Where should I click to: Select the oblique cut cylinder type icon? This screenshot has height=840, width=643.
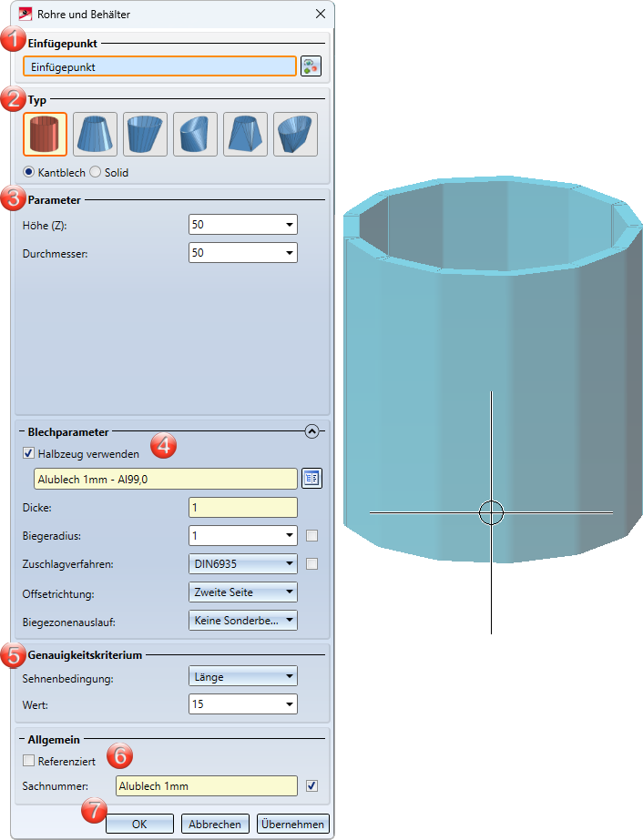195,134
